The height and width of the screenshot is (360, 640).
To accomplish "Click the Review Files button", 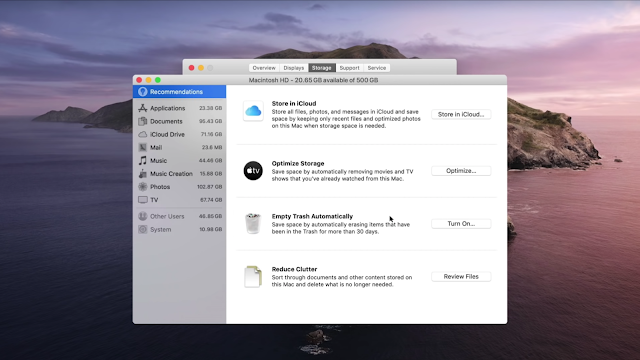I will [461, 276].
